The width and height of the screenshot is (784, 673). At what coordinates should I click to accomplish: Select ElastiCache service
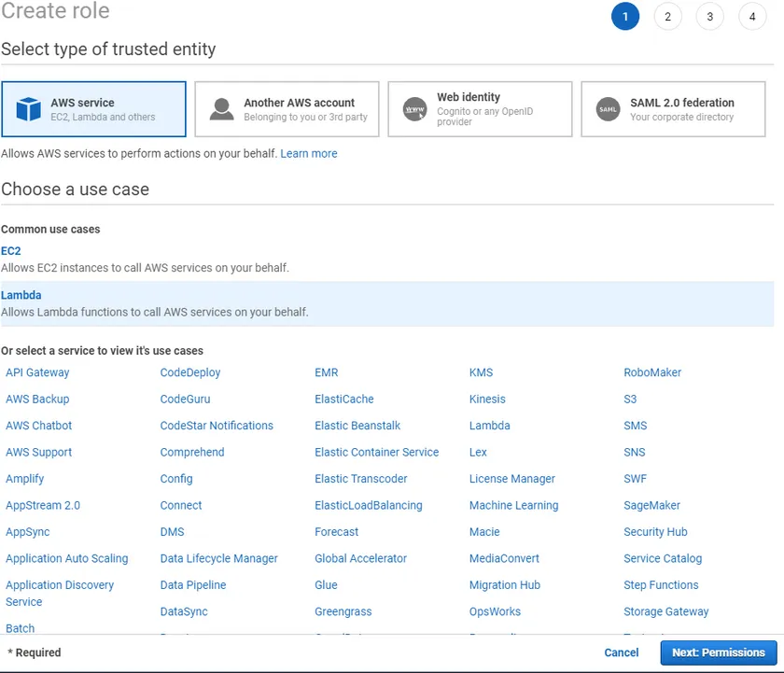coord(344,399)
